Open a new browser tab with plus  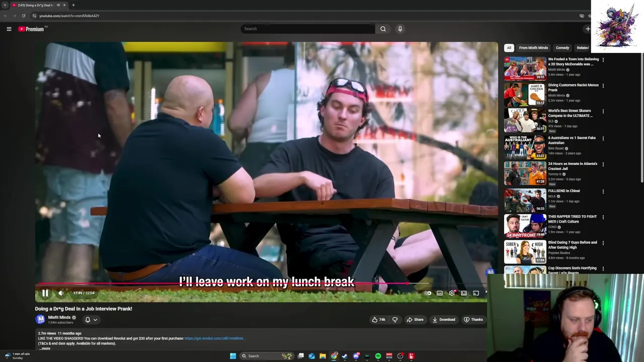[73, 5]
